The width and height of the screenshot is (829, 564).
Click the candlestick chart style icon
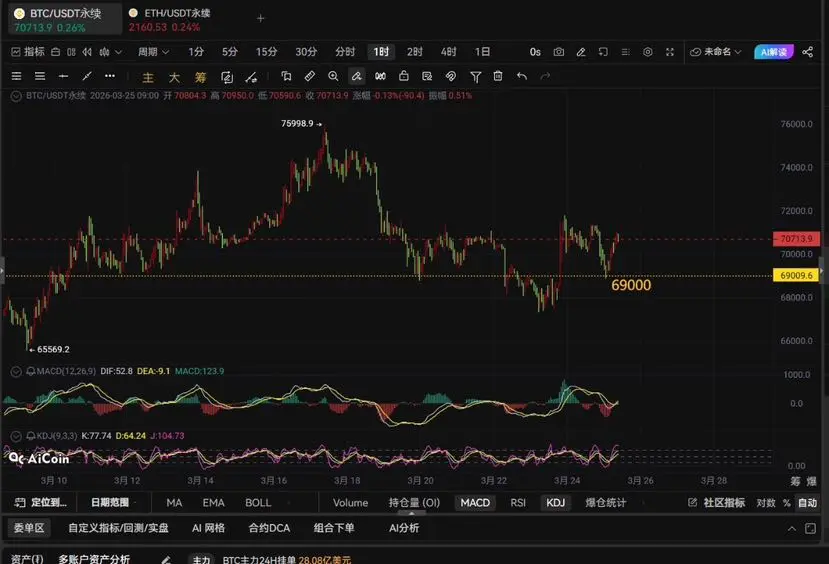104,52
